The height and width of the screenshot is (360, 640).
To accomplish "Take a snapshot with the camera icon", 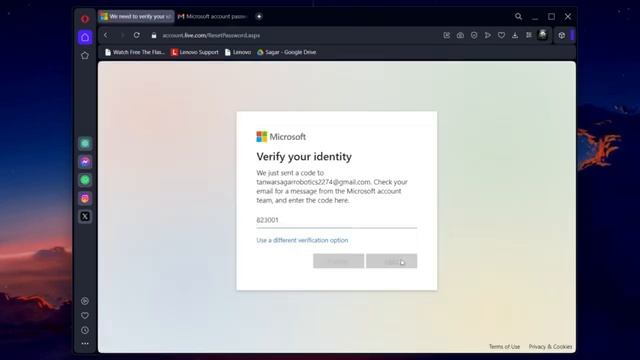I will (x=460, y=36).
